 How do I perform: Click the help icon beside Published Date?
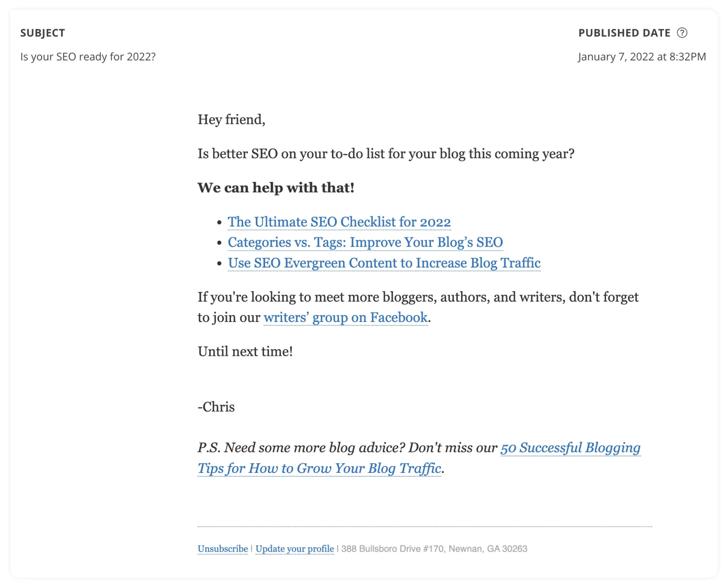pos(682,33)
